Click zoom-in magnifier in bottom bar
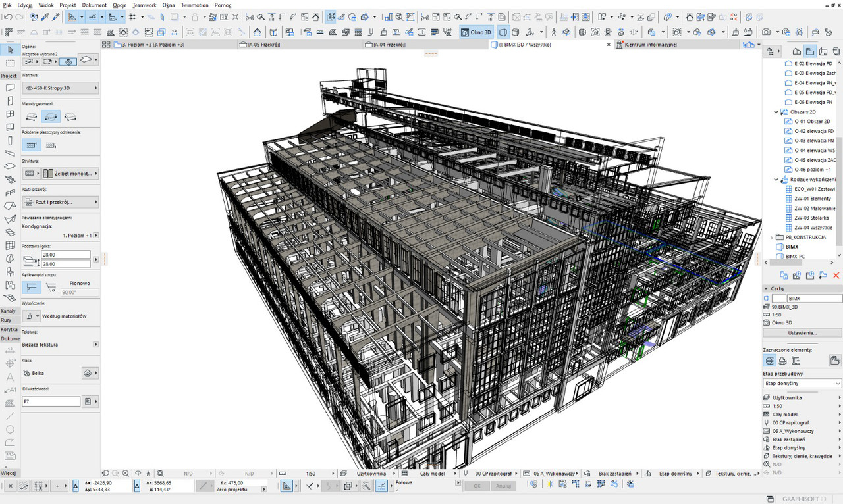The image size is (843, 504). coord(125,473)
